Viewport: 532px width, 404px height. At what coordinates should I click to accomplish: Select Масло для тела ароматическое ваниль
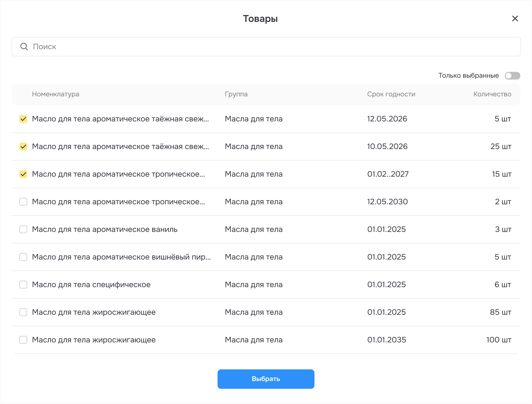[105, 229]
